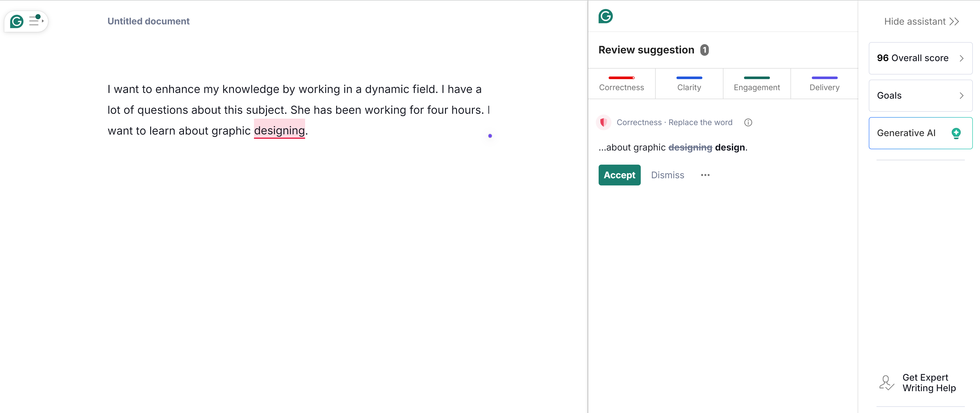
Task: Click the suggestion count badge
Action: point(704,50)
